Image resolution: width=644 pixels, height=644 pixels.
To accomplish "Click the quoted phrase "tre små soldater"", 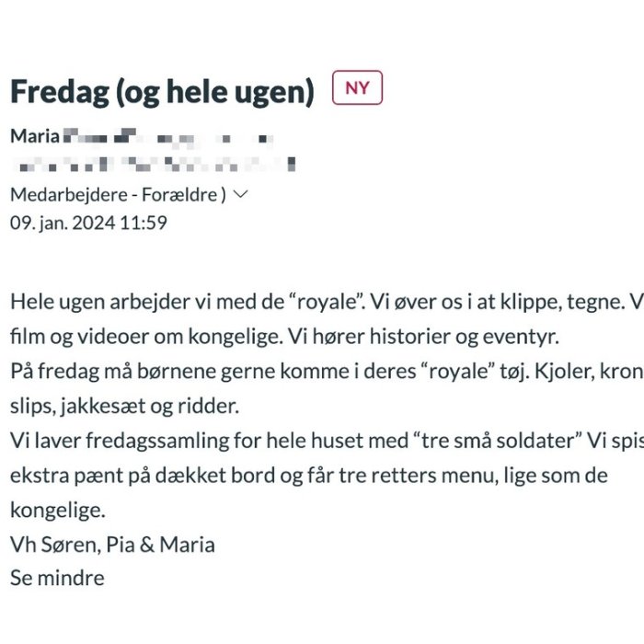I will (x=500, y=441).
